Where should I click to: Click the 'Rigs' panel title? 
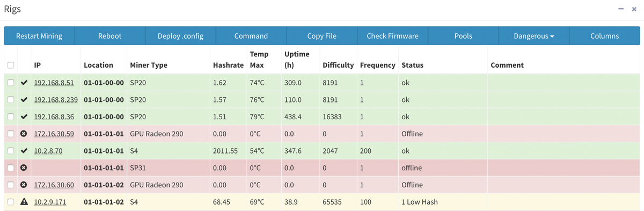click(x=12, y=9)
